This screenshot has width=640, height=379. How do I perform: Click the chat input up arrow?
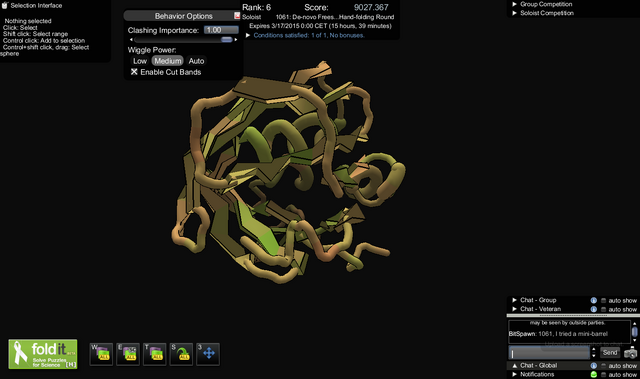(593, 350)
